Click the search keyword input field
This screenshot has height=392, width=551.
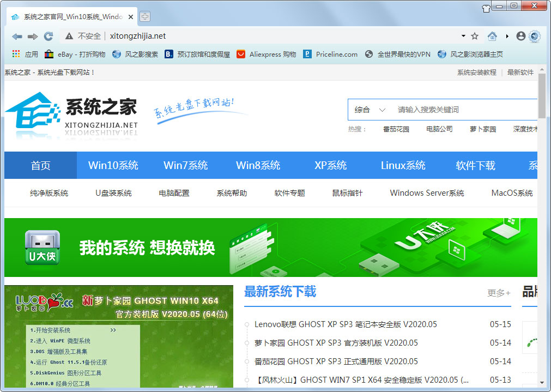(463, 110)
